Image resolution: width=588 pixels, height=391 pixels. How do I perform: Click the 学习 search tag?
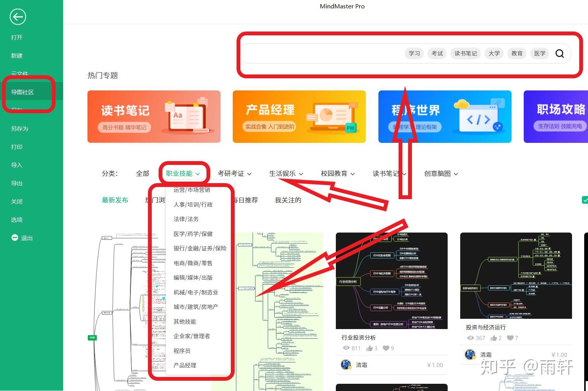pos(414,54)
